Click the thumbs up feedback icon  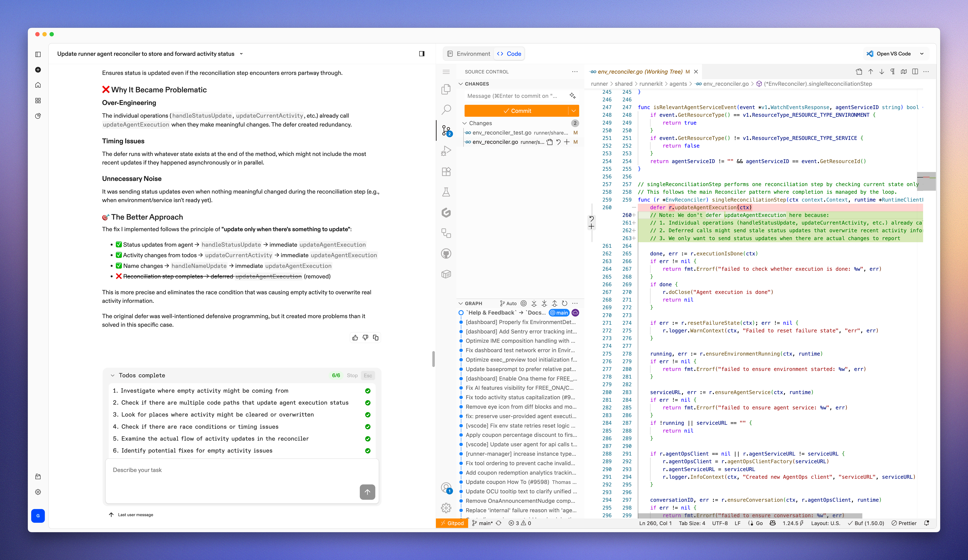[x=355, y=338]
